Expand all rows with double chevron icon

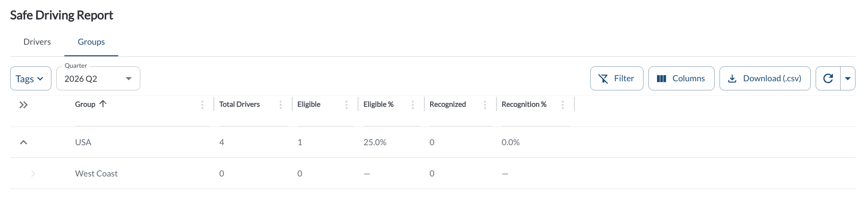[24, 105]
